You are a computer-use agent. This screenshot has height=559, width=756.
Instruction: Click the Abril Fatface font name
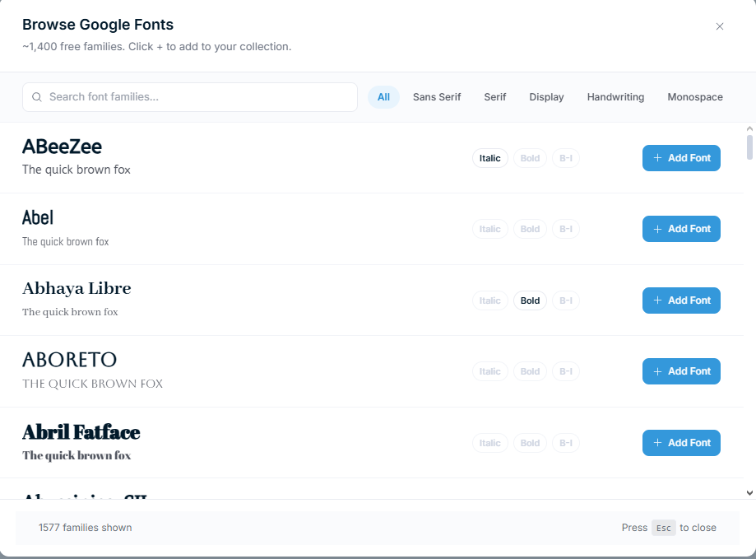point(81,432)
